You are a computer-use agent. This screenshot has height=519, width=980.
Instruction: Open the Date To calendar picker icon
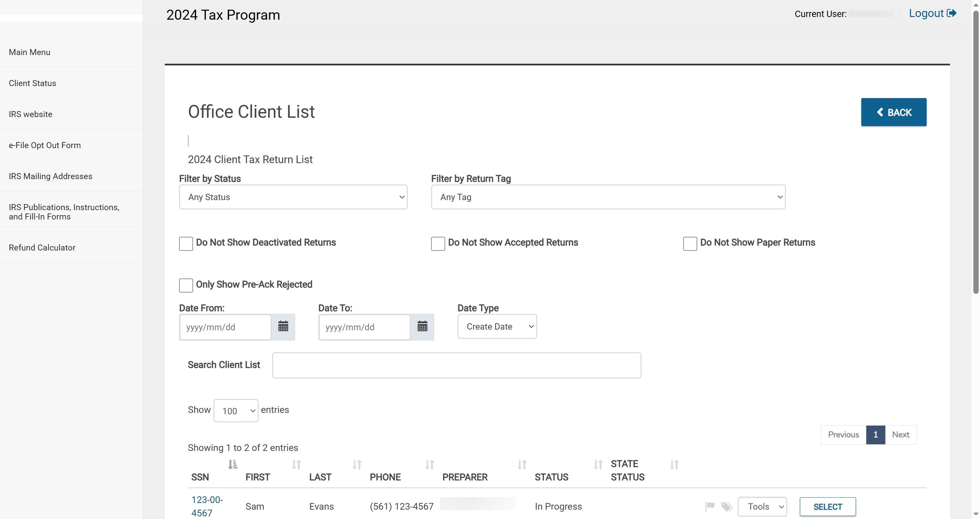[422, 327]
